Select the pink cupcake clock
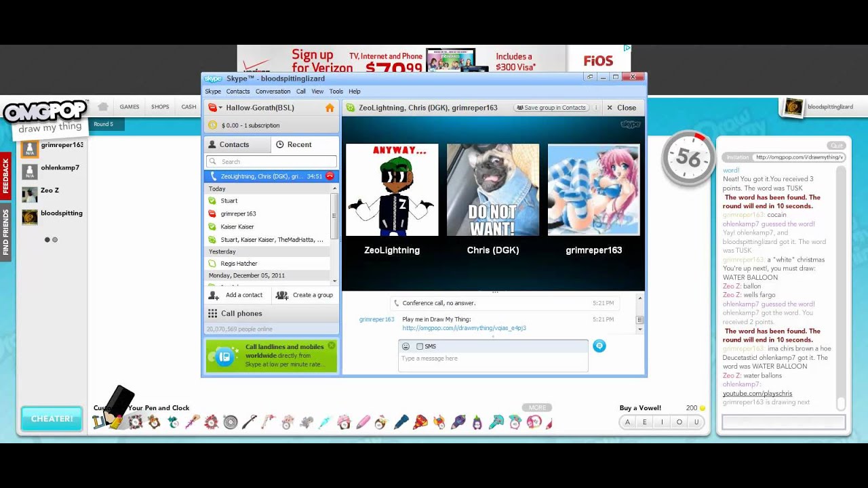This screenshot has height=488, width=868. [344, 422]
